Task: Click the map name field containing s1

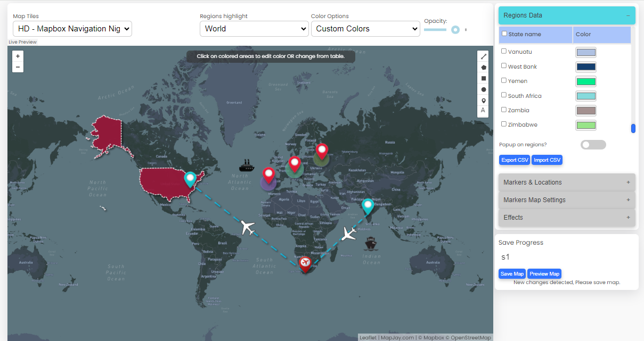Action: pyautogui.click(x=566, y=257)
